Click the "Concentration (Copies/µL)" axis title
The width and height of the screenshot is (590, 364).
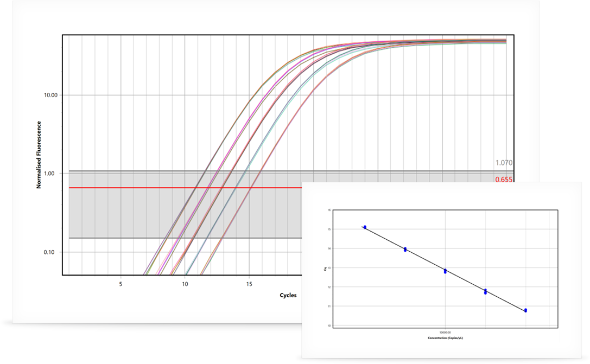tap(446, 338)
